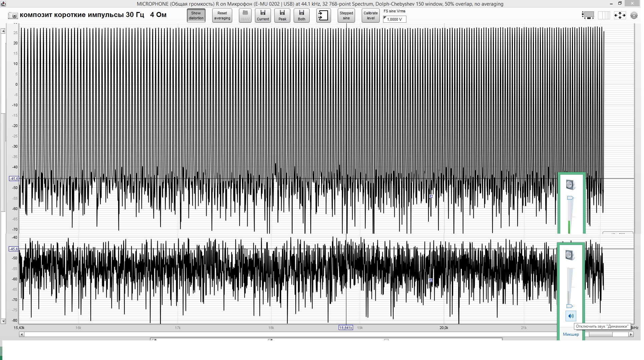Click the FS sine Vrms input field

[395, 19]
